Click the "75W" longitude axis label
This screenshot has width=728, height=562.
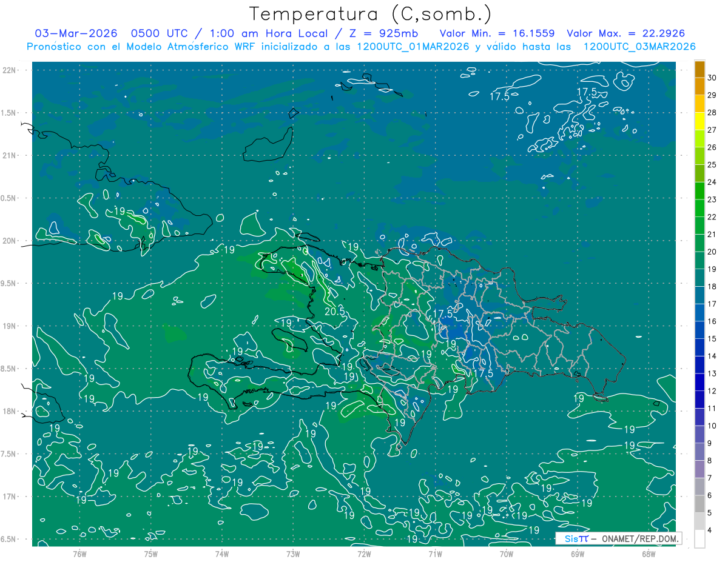point(151,554)
